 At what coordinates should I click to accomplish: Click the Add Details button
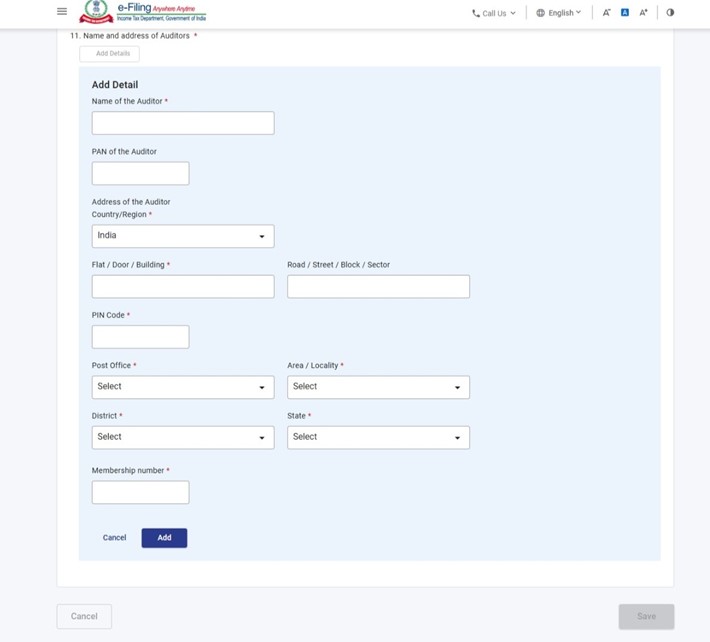[x=109, y=54]
